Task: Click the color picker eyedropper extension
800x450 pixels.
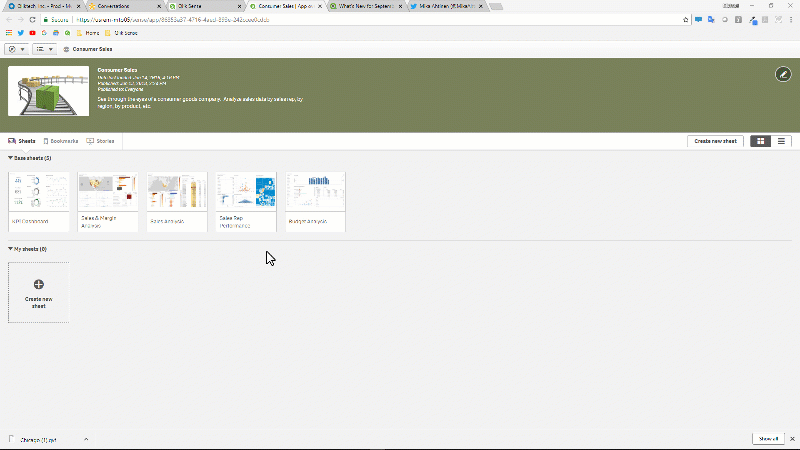Action: 753,20
